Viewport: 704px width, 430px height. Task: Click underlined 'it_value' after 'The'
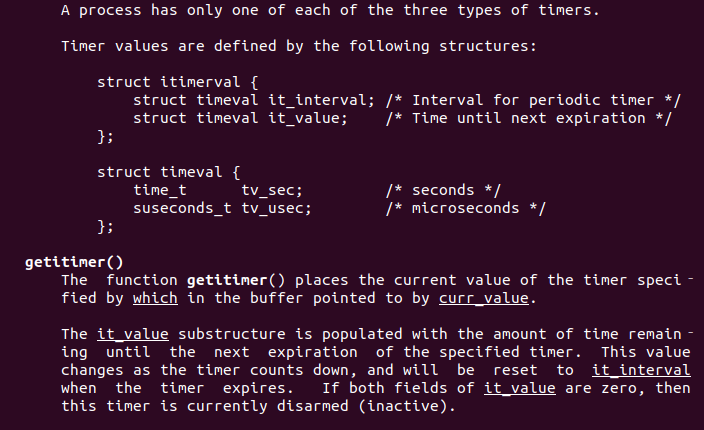click(x=133, y=334)
